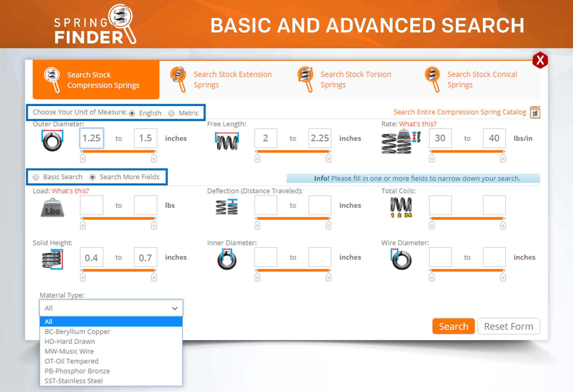
Task: Switch to the Basic Search radio option
Action: (x=36, y=177)
